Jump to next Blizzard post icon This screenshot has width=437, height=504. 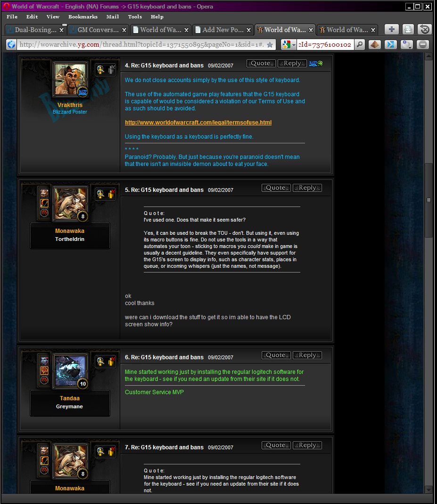point(315,64)
